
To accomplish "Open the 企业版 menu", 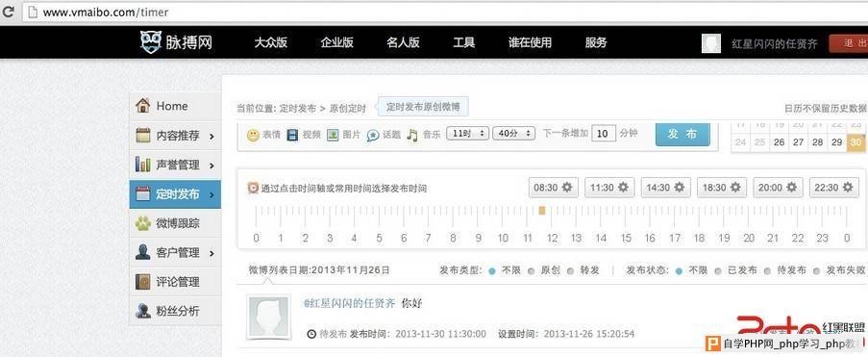I will point(336,42).
